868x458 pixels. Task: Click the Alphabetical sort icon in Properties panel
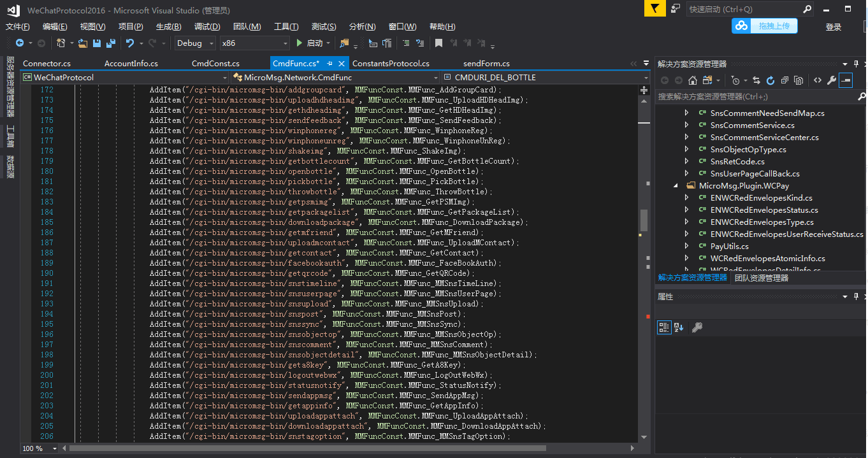pyautogui.click(x=679, y=327)
